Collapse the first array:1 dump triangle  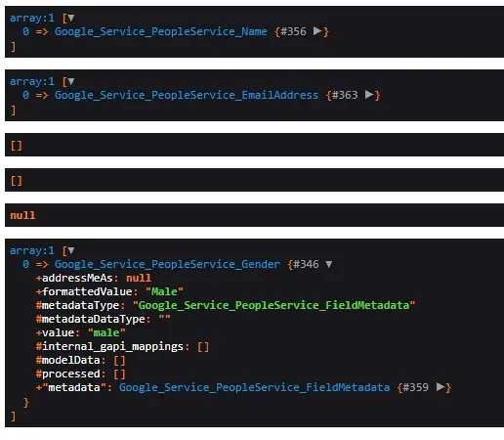coord(70,18)
